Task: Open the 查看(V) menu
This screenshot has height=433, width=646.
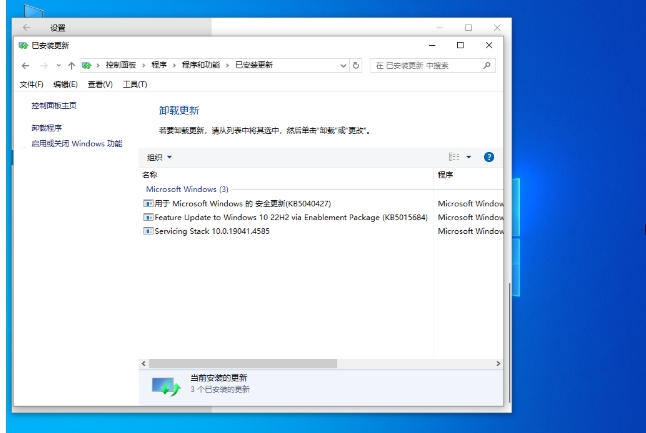Action: coord(100,84)
